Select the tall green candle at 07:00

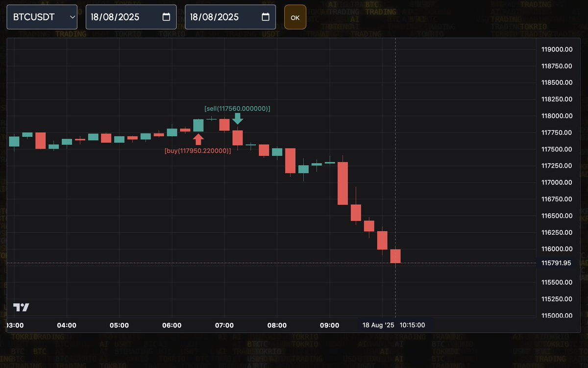[x=198, y=126]
